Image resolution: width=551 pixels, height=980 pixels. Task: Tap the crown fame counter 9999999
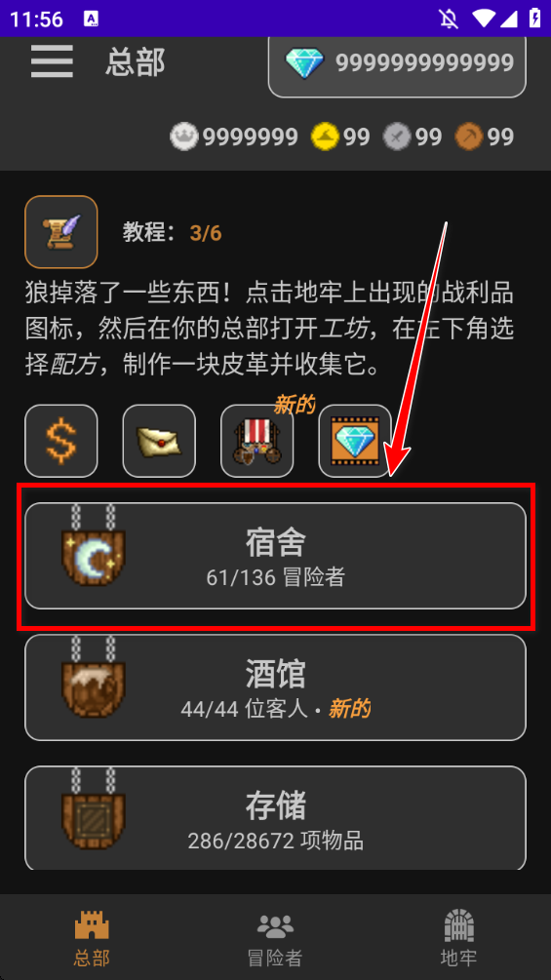click(233, 137)
